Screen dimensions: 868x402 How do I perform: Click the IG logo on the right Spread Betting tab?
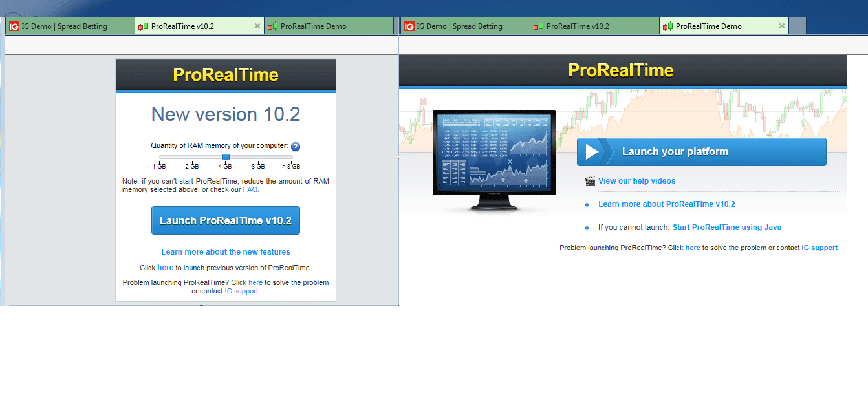pyautogui.click(x=410, y=26)
